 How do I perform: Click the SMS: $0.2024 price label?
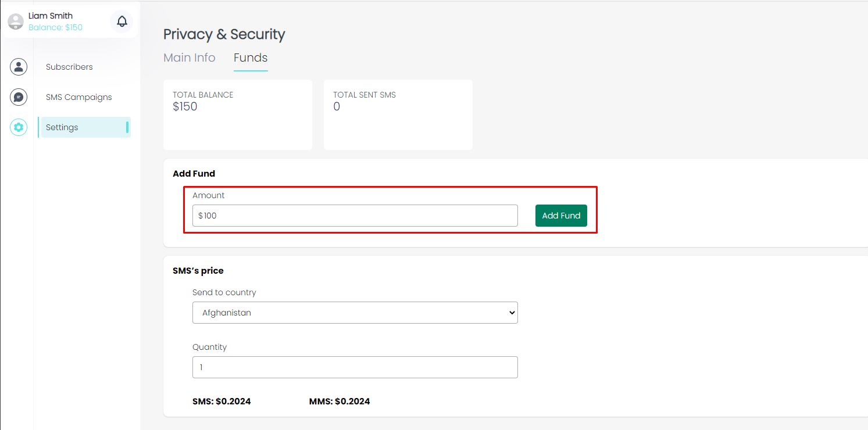pos(222,402)
